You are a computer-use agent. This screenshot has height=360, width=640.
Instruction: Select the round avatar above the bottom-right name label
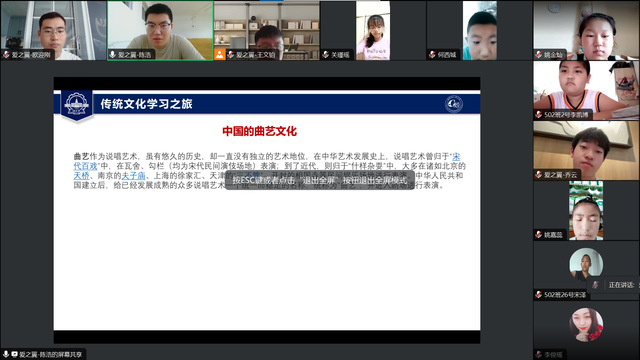click(586, 324)
